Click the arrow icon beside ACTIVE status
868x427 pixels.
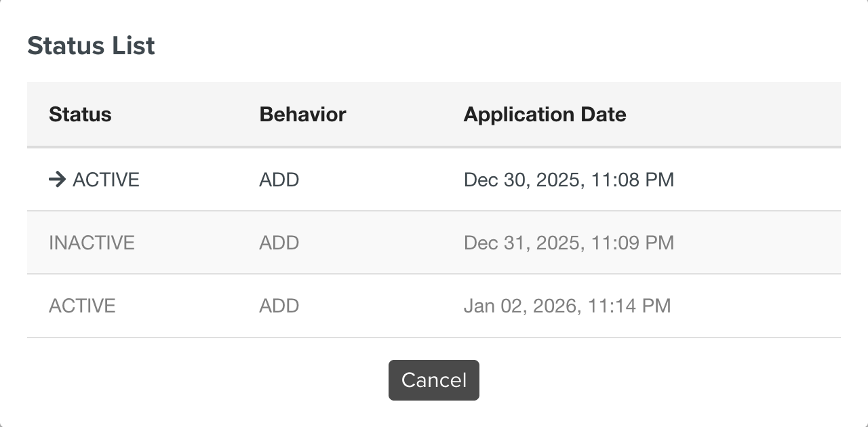58,180
